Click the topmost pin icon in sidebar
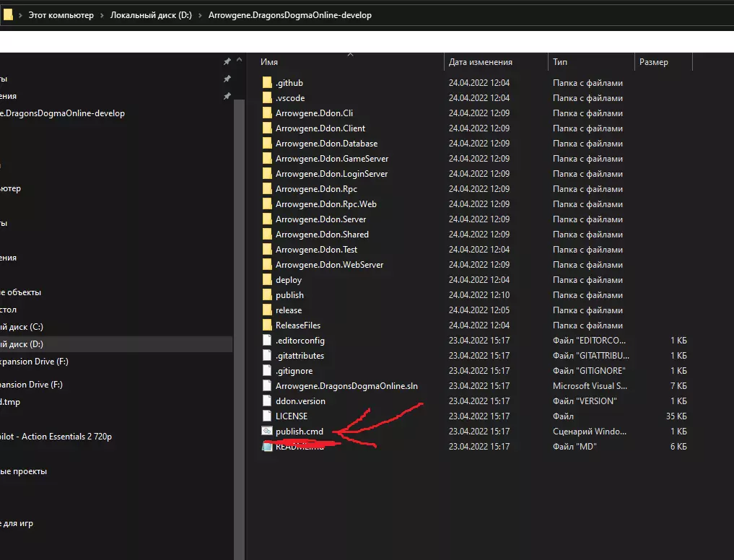This screenshot has height=560, width=734. tap(227, 62)
